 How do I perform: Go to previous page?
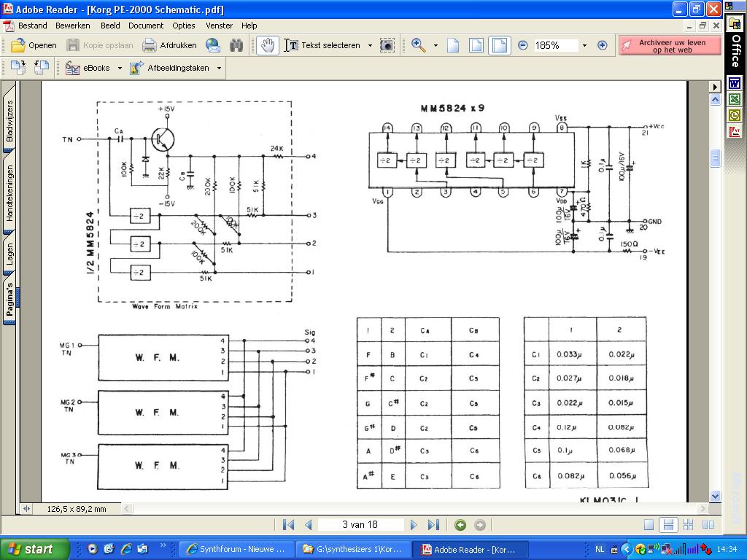click(x=309, y=525)
